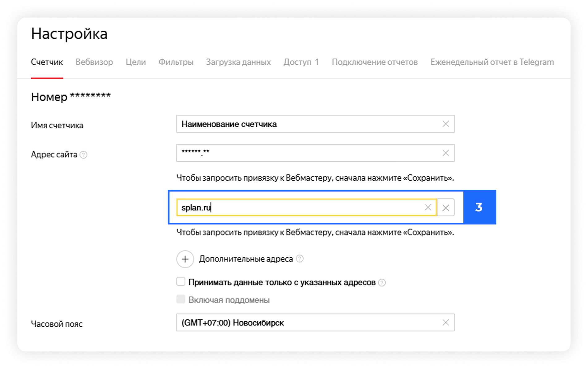Open help for Дополнительные адреса
The image size is (588, 369).
coord(300,259)
